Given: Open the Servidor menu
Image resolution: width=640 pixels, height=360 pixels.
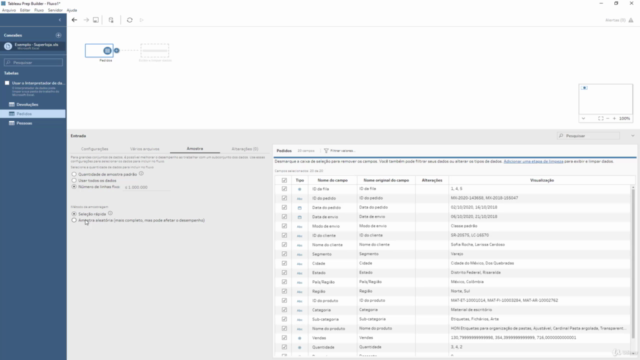Looking at the screenshot, I should (x=55, y=10).
